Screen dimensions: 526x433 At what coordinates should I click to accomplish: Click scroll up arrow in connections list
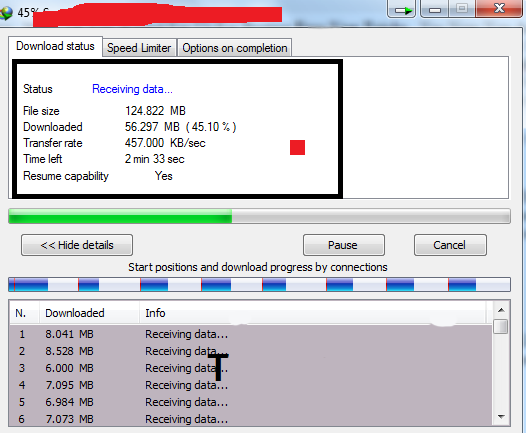(x=501, y=310)
